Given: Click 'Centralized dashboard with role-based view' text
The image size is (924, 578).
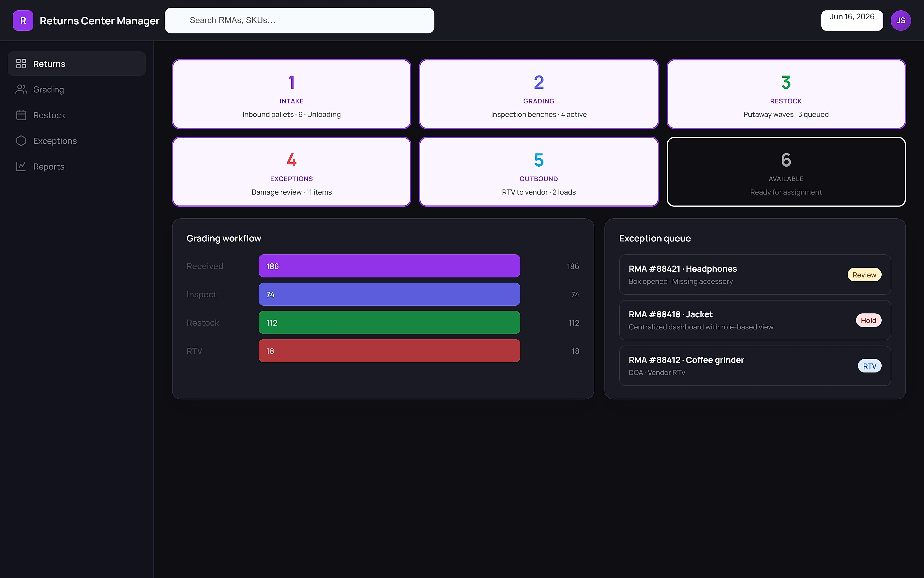Looking at the screenshot, I should [701, 327].
